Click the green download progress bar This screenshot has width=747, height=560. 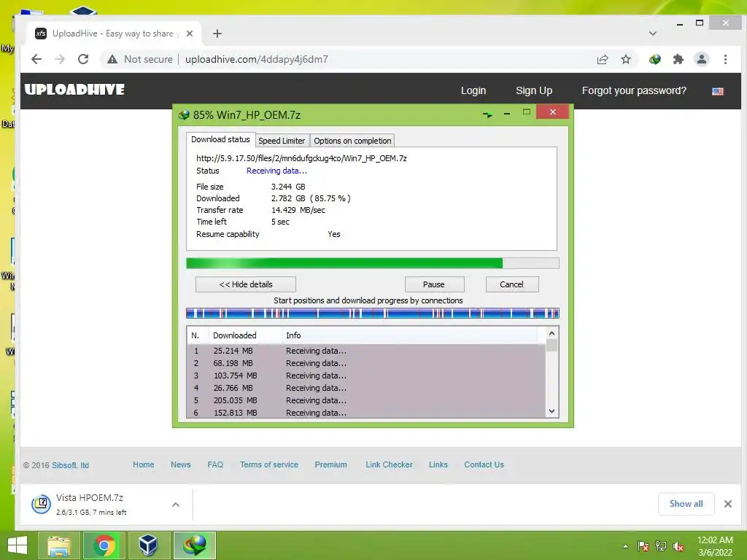pyautogui.click(x=373, y=263)
